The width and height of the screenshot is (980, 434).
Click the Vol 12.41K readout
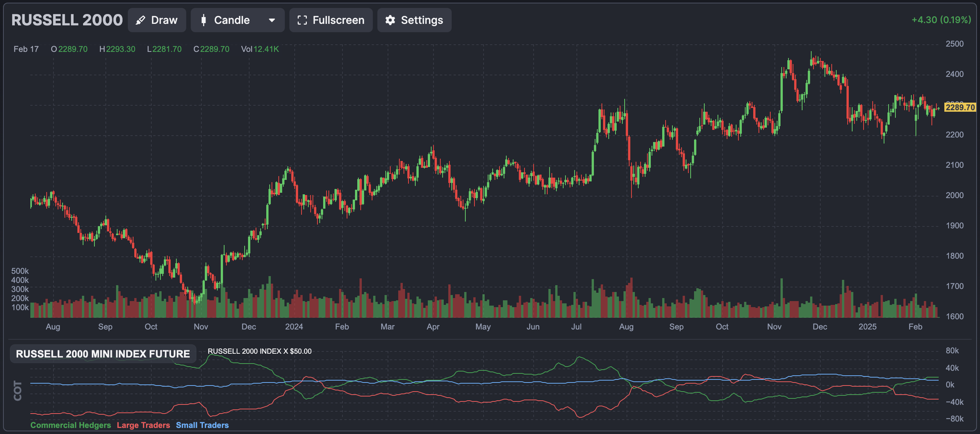pyautogui.click(x=260, y=49)
